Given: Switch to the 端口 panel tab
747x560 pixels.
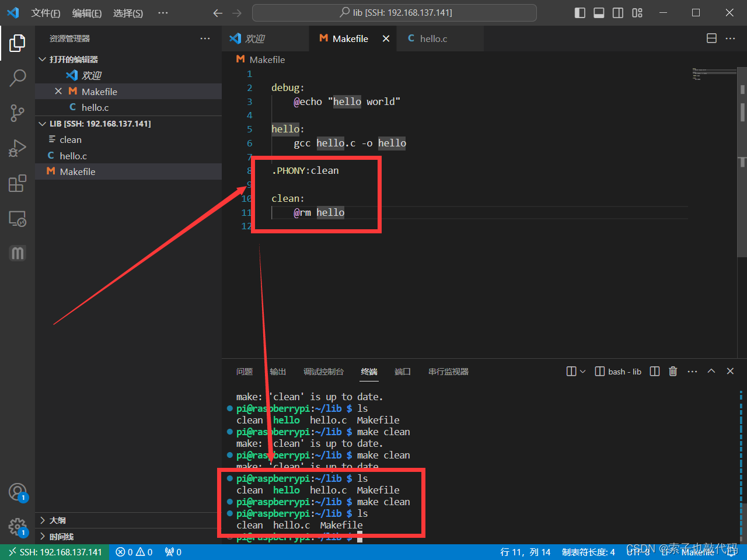Looking at the screenshot, I should pyautogui.click(x=403, y=372).
